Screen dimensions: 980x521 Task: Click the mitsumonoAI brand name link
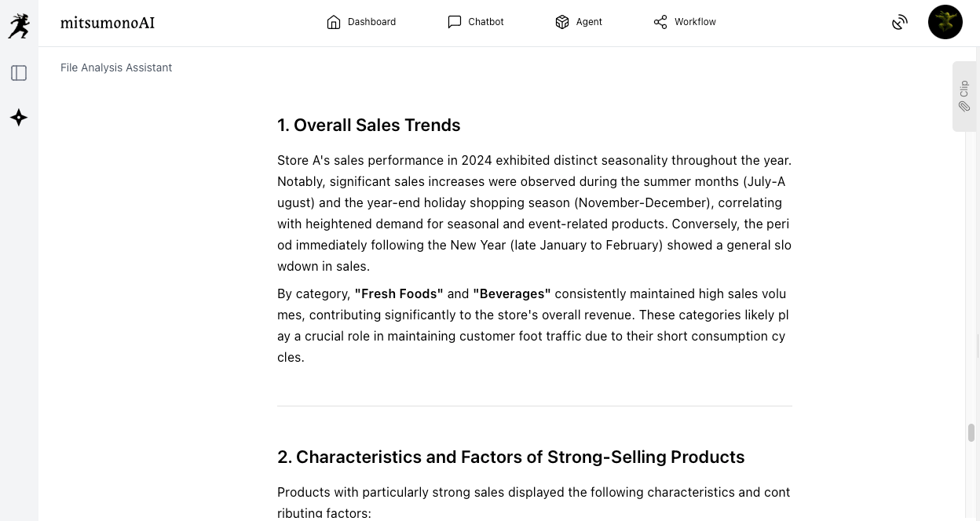108,23
